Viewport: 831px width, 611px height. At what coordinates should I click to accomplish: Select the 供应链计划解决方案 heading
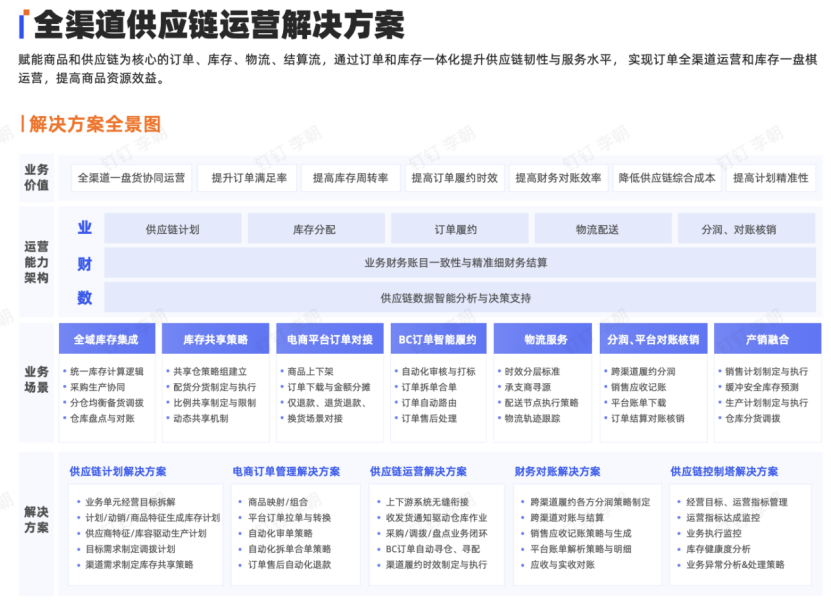coord(118,468)
